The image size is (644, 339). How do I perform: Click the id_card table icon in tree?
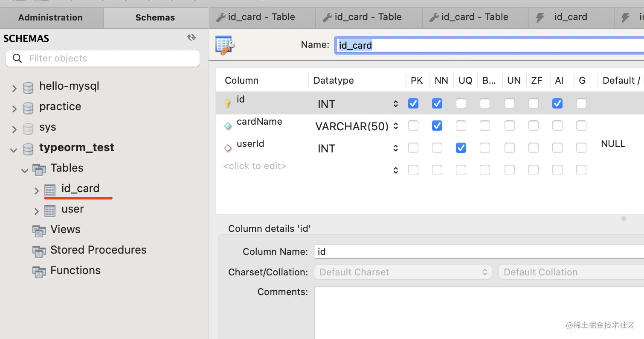(x=50, y=190)
